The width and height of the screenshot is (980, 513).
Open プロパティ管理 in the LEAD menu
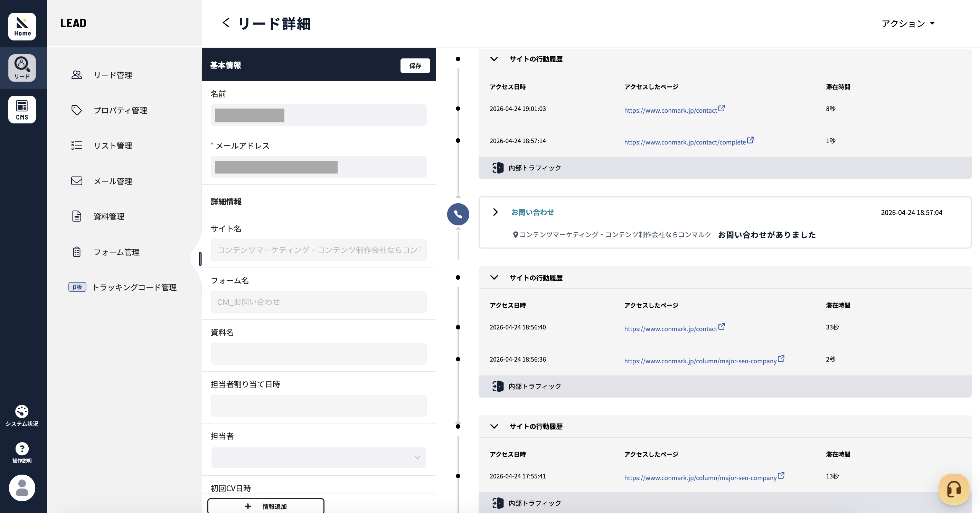[x=120, y=110]
